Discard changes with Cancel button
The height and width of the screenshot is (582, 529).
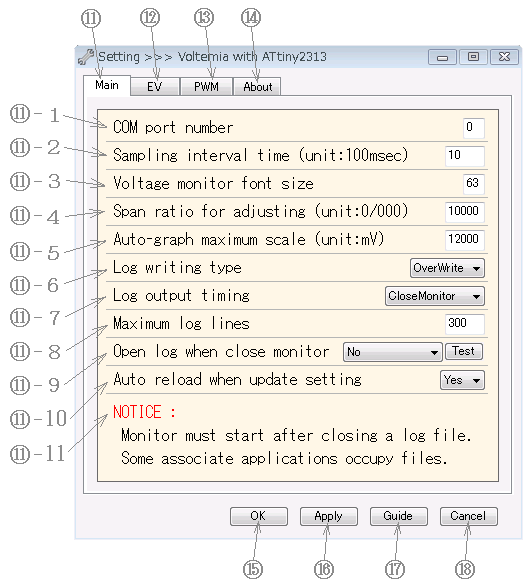click(x=469, y=516)
